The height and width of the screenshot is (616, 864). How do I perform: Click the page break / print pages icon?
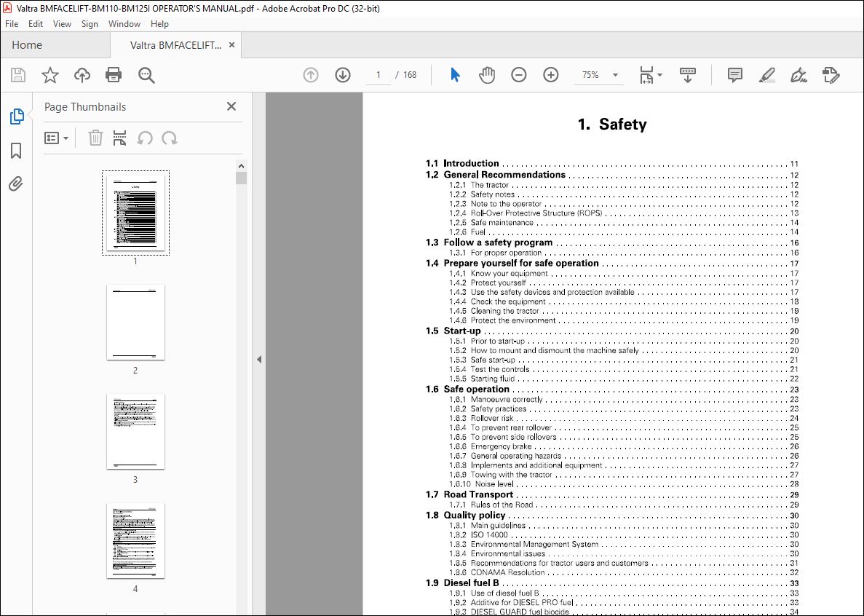(119, 138)
